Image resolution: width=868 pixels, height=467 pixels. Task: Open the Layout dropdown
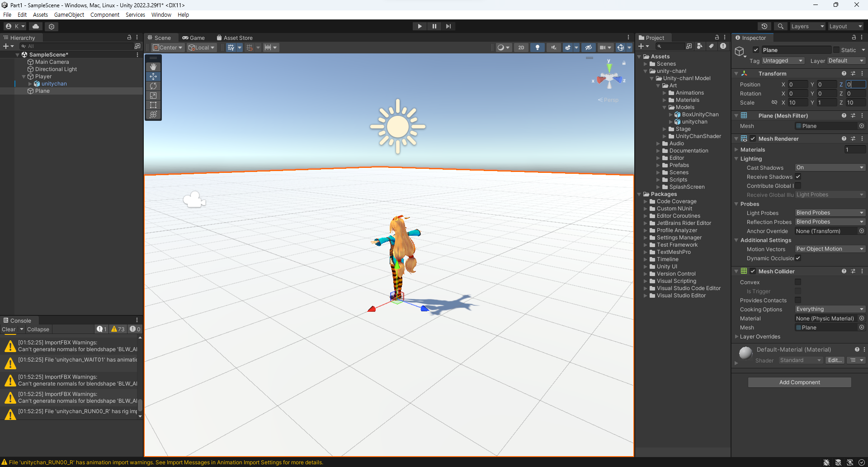[x=845, y=26]
